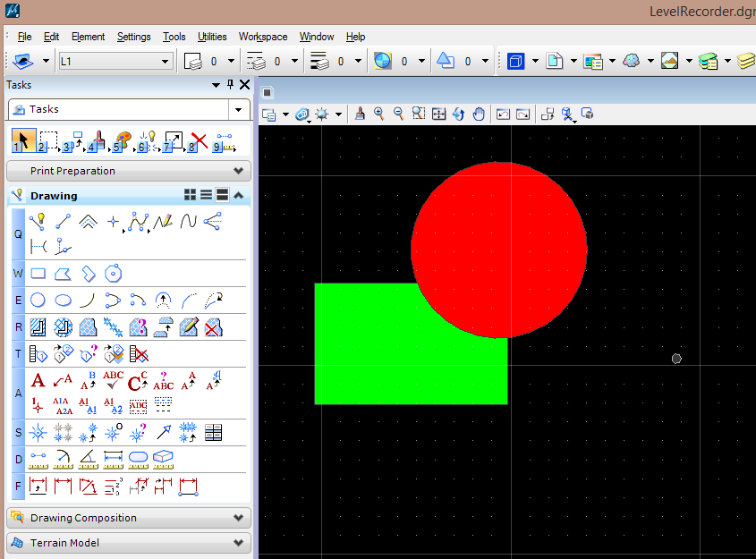Choose the Place Circle tool
Screen dimensions: 756x559
(38, 301)
